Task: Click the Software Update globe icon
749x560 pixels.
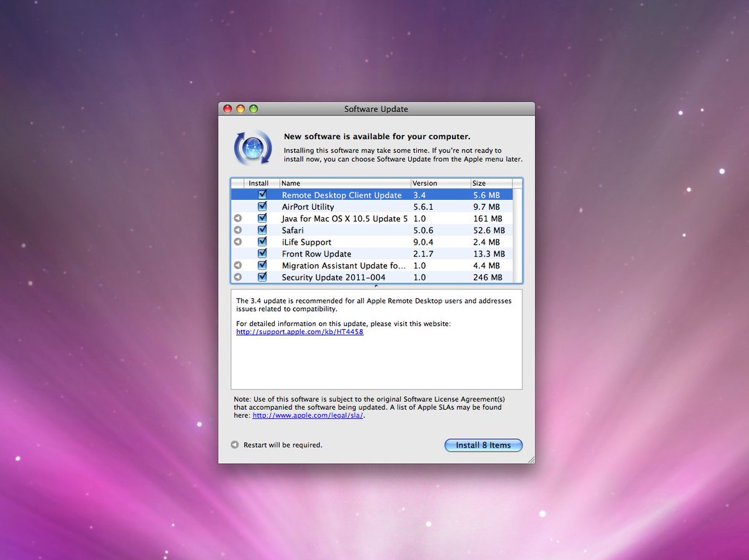Action: 253,147
